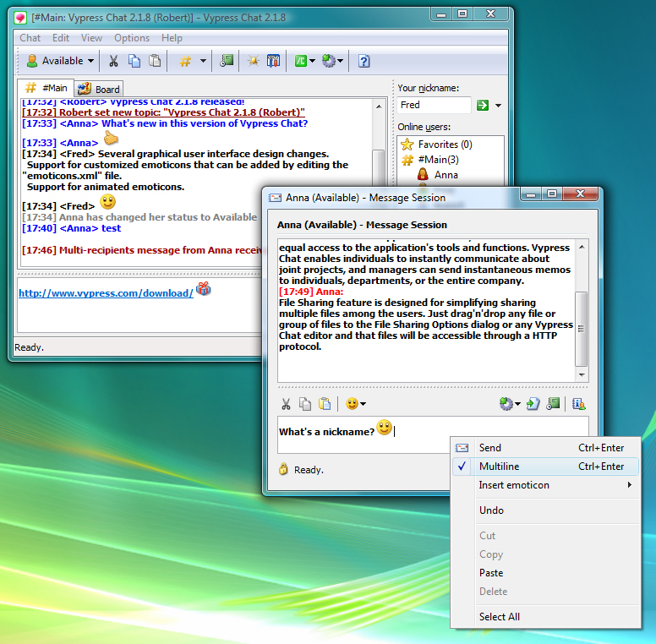Click the Copy icon in main toolbar
This screenshot has width=656, height=644.
(x=134, y=61)
